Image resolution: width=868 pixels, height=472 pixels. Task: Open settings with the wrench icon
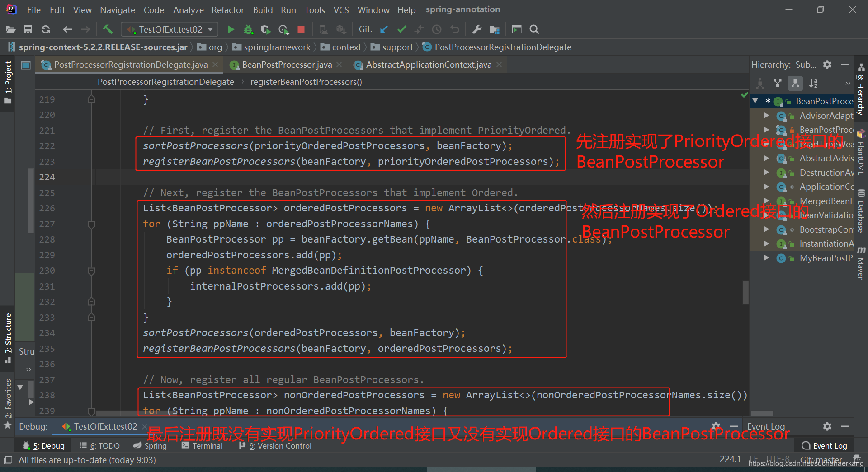click(477, 29)
